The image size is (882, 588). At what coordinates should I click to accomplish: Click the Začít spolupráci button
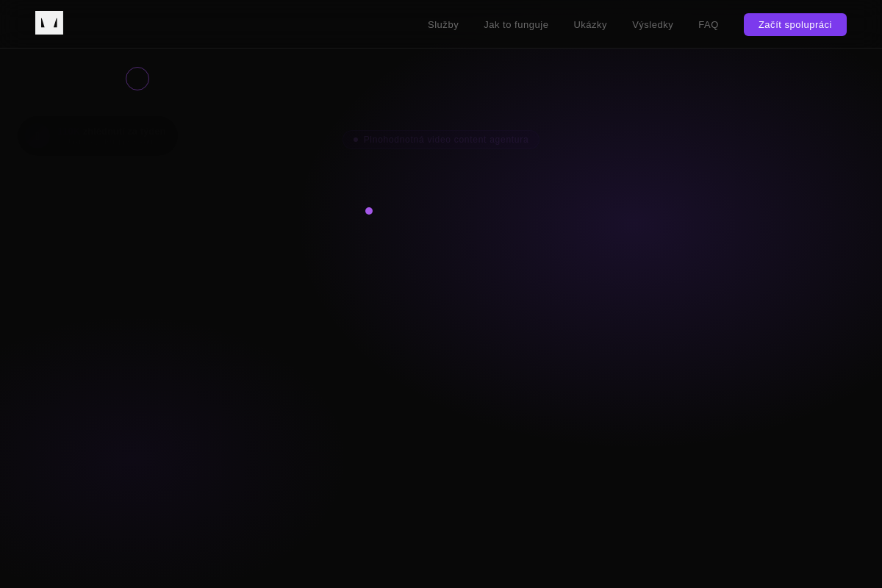[x=795, y=24]
